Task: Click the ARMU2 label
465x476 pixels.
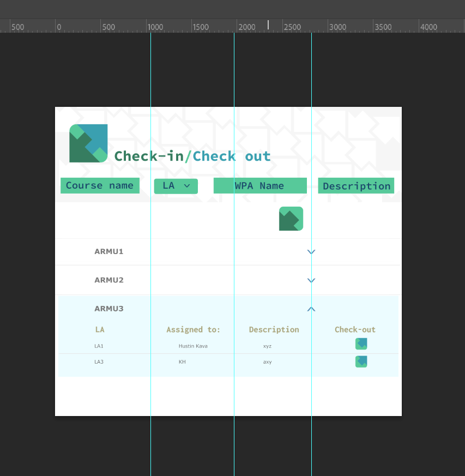Action: [x=109, y=280]
